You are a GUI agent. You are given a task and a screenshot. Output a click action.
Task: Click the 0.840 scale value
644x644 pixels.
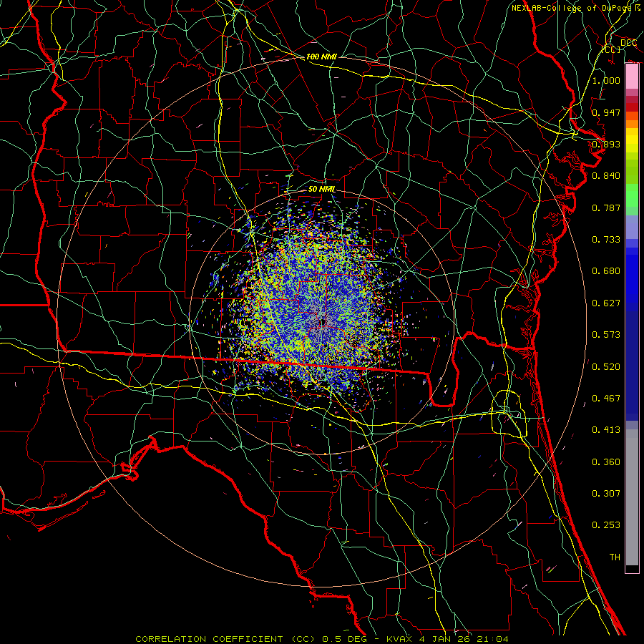[x=606, y=176]
